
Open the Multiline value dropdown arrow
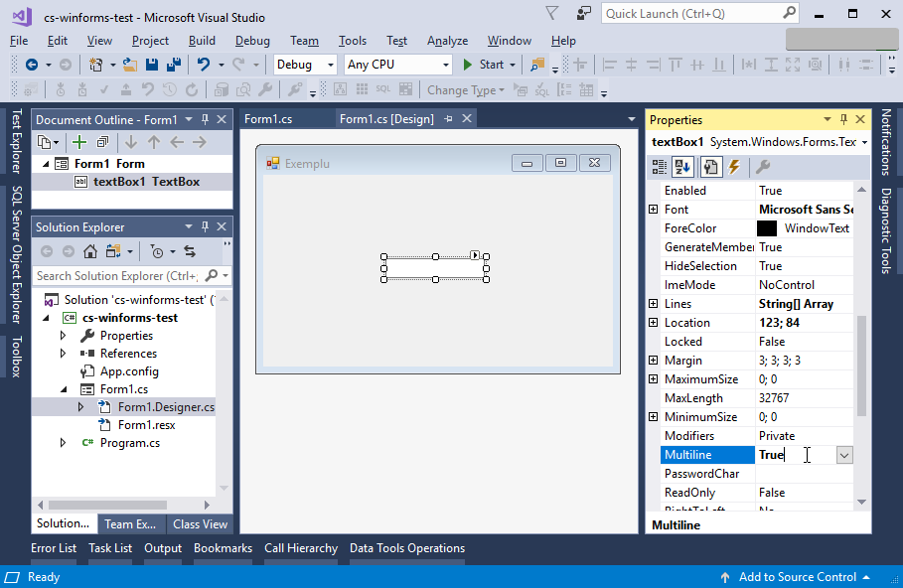(844, 455)
